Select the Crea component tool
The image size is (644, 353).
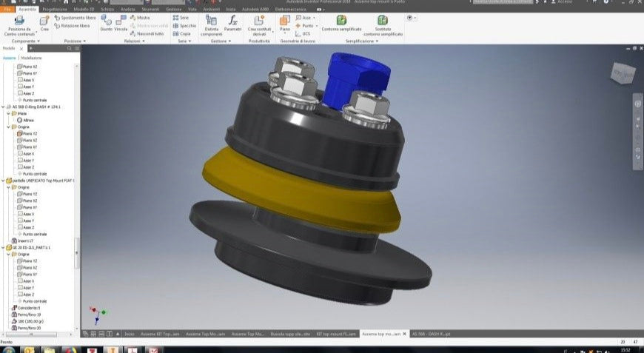click(44, 23)
